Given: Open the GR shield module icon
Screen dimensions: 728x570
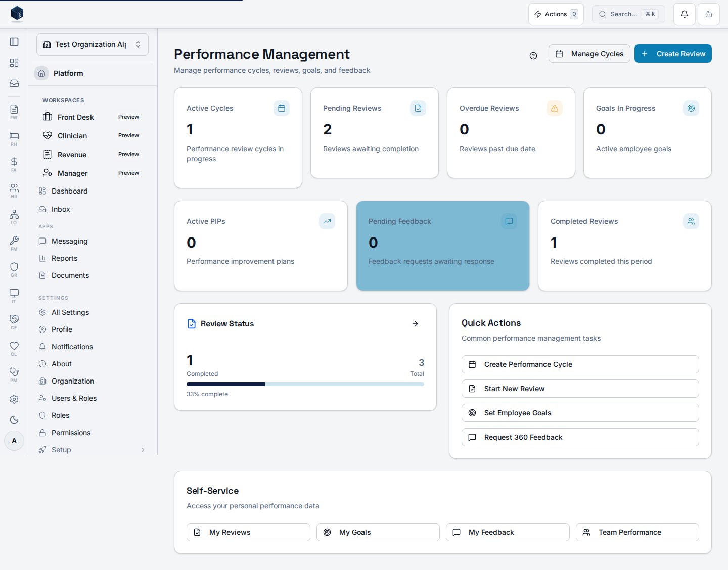Looking at the screenshot, I should [14, 269].
